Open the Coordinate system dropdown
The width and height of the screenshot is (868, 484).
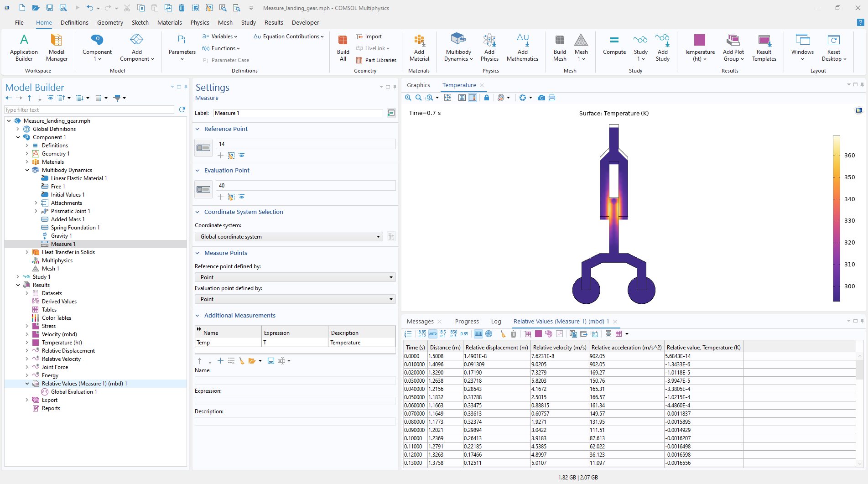point(289,237)
